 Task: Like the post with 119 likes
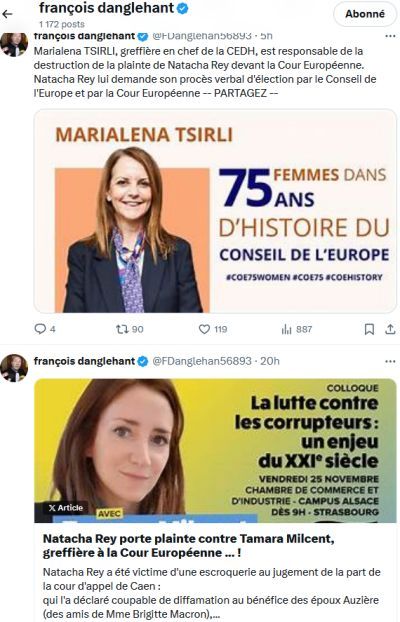(x=213, y=329)
